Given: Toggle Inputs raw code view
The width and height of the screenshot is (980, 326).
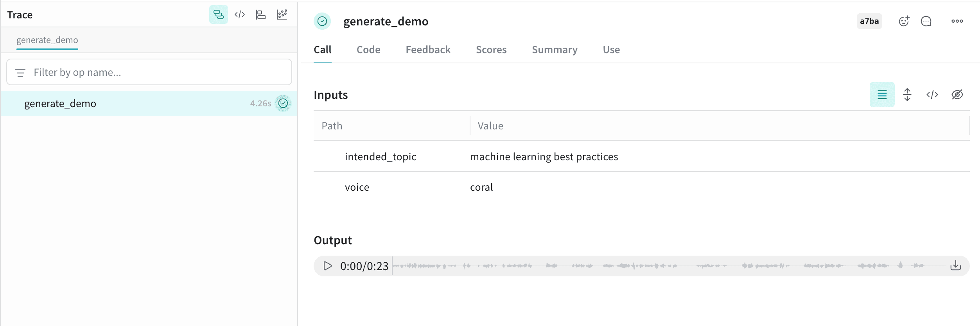Looking at the screenshot, I should (932, 95).
